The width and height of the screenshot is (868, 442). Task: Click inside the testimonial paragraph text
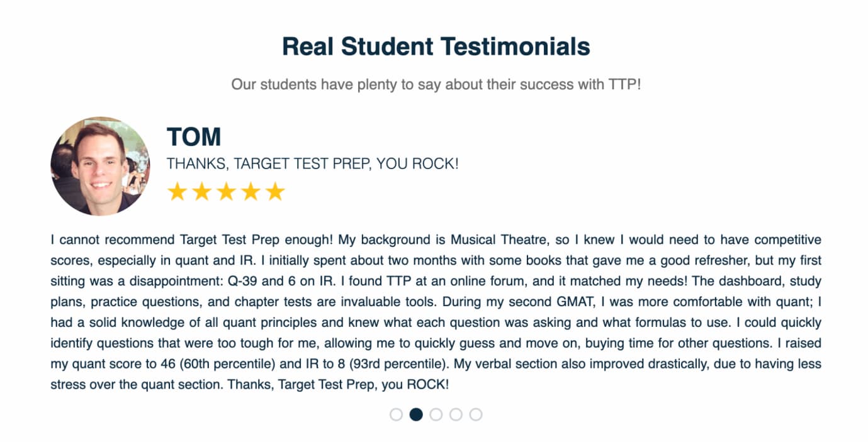tap(434, 311)
